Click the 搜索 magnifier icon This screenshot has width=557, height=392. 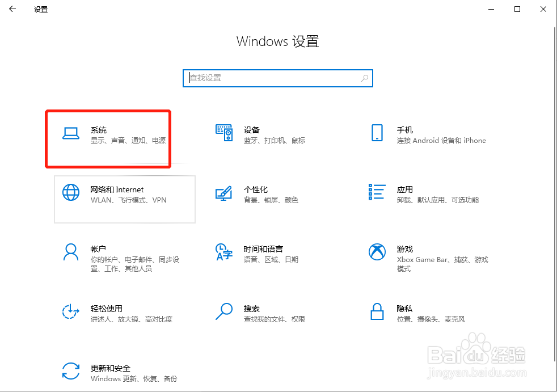[224, 311]
